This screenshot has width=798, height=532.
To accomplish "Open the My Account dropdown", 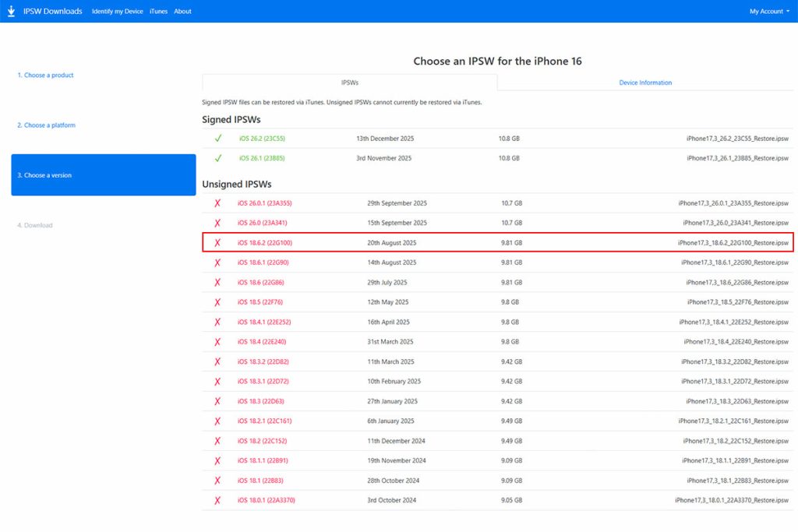I will tap(767, 11).
